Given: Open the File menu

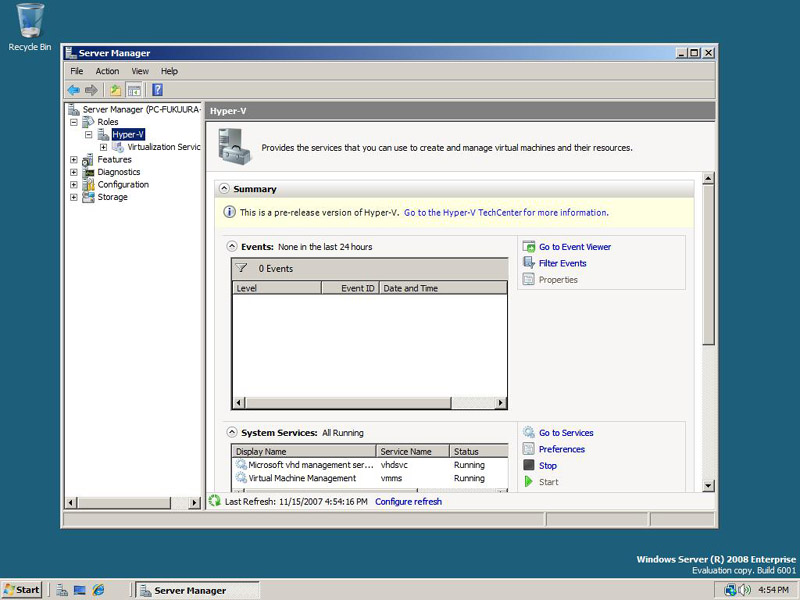Looking at the screenshot, I should pyautogui.click(x=77, y=71).
